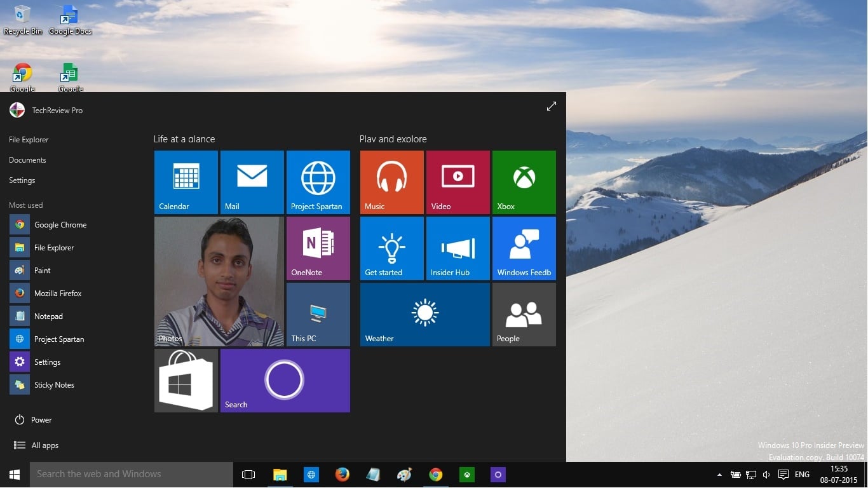Open the Windows Feedback tile
The height and width of the screenshot is (488, 868).
point(524,248)
